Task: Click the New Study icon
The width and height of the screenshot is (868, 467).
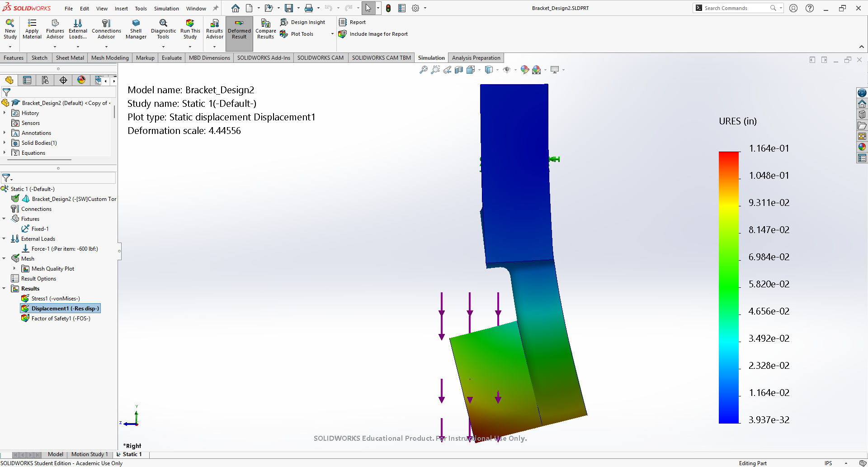Action: click(x=10, y=29)
